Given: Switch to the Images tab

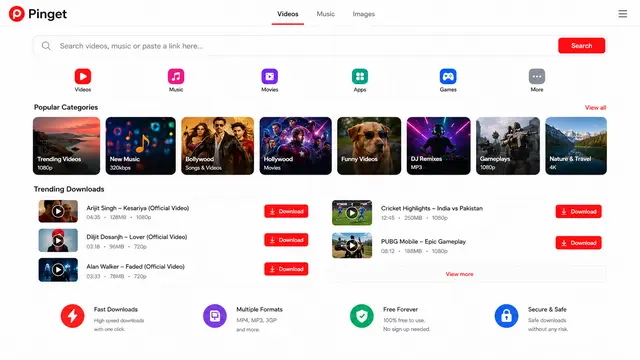Looking at the screenshot, I should coord(364,14).
